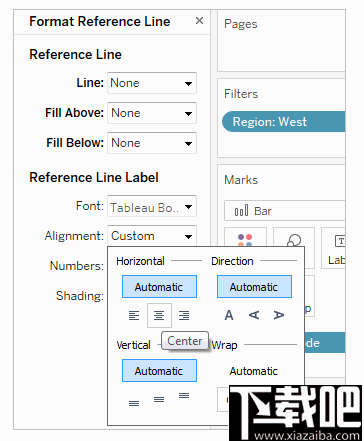Select right horizontal alignment icon
The width and height of the screenshot is (364, 441).
coord(184,315)
